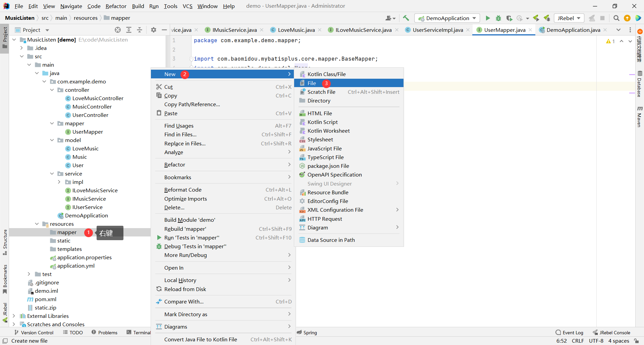
Task: Close the UserMapper.java tab
Action: click(531, 30)
